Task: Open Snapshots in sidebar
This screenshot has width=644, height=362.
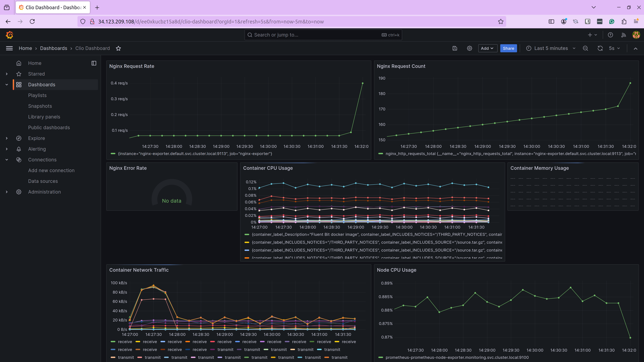Action: (x=40, y=106)
